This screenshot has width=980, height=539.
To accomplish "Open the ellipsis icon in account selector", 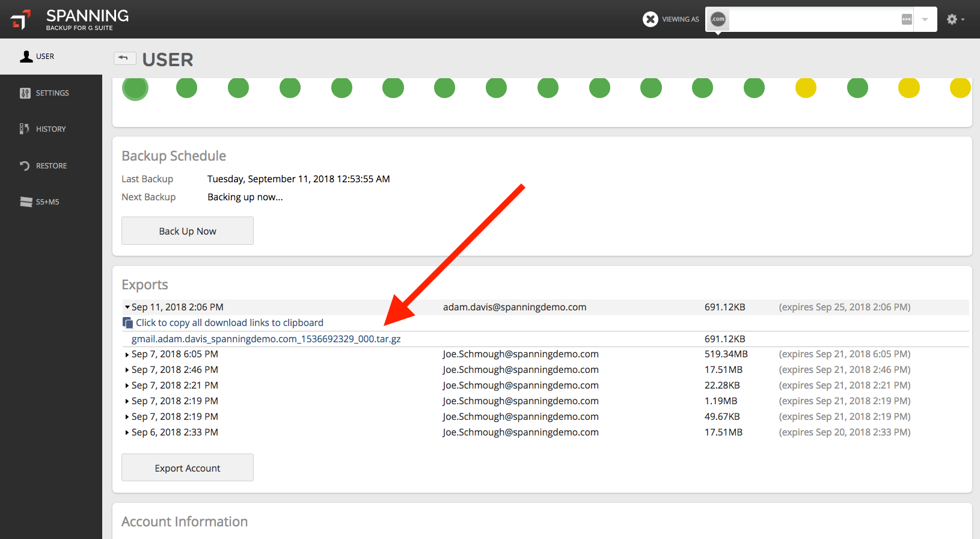I will pyautogui.click(x=907, y=19).
